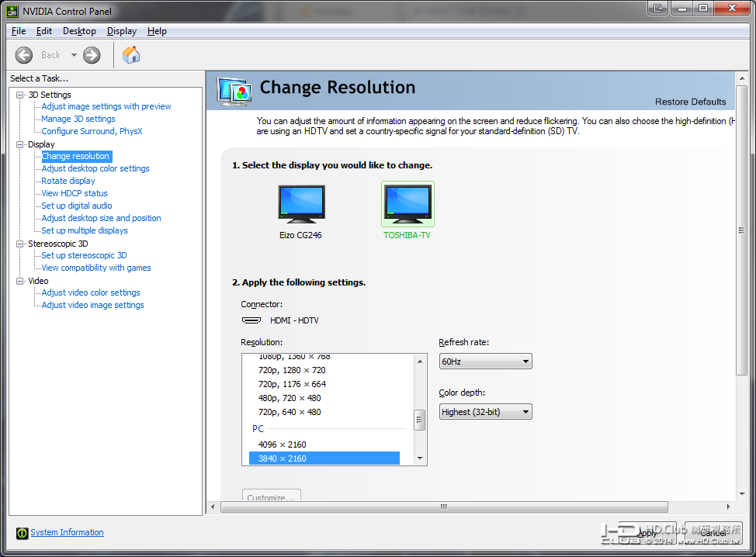756x557 pixels.
Task: Click the System Information icon
Action: [x=23, y=532]
